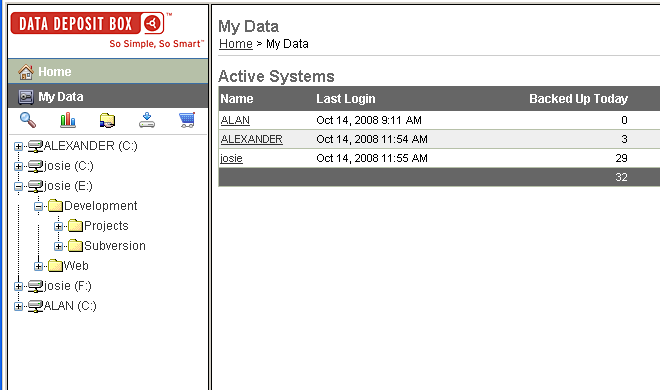Screen dimensions: 662x390
Task: Collapse the Development folder node
Action: point(38,206)
